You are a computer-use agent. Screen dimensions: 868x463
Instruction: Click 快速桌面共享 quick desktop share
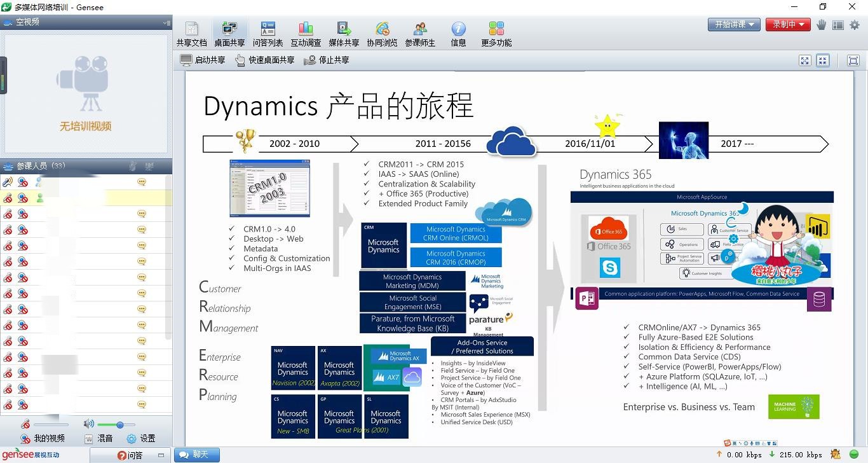pos(265,60)
